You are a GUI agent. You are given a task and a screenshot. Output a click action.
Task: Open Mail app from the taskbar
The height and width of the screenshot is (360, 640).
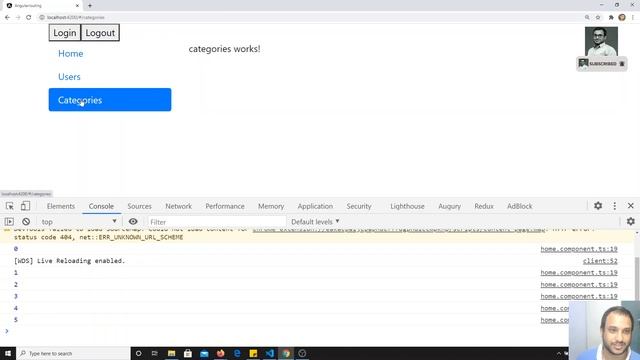pyautogui.click(x=204, y=353)
